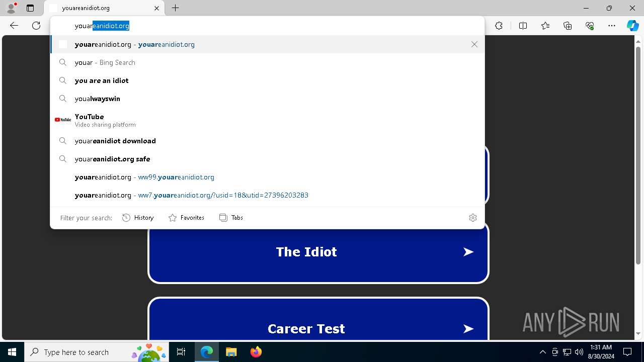
Task: Filter search suggestions by Tabs
Action: coord(231,218)
